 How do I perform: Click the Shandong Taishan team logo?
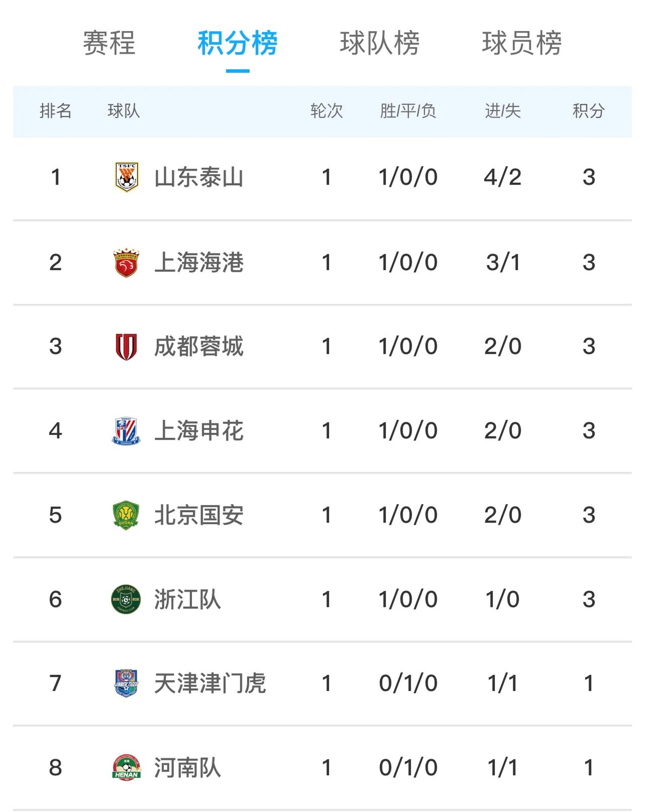coord(126,177)
